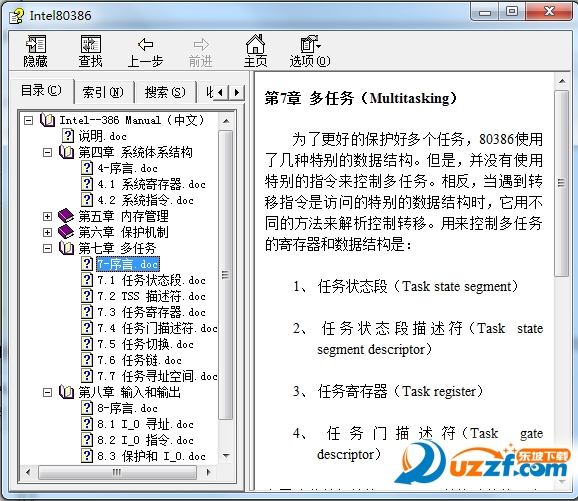
Task: Open the 说明.doc help topic icon
Action: [x=67, y=136]
